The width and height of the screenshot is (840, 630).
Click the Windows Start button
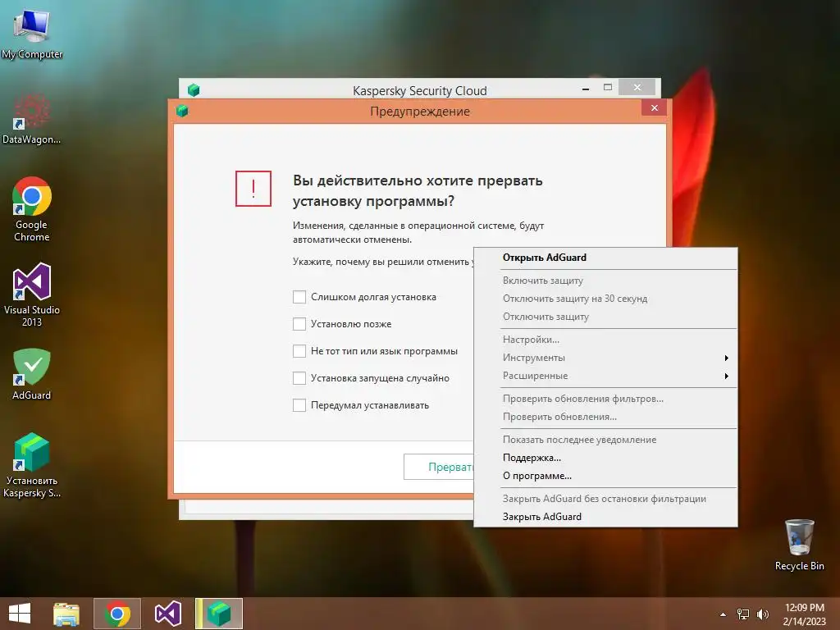[x=20, y=614]
